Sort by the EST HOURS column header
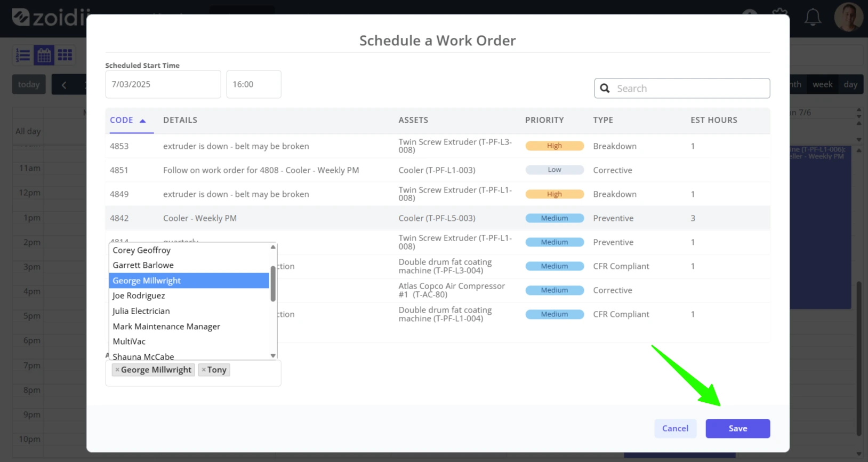Screen dimensions: 868x462 pos(714,120)
